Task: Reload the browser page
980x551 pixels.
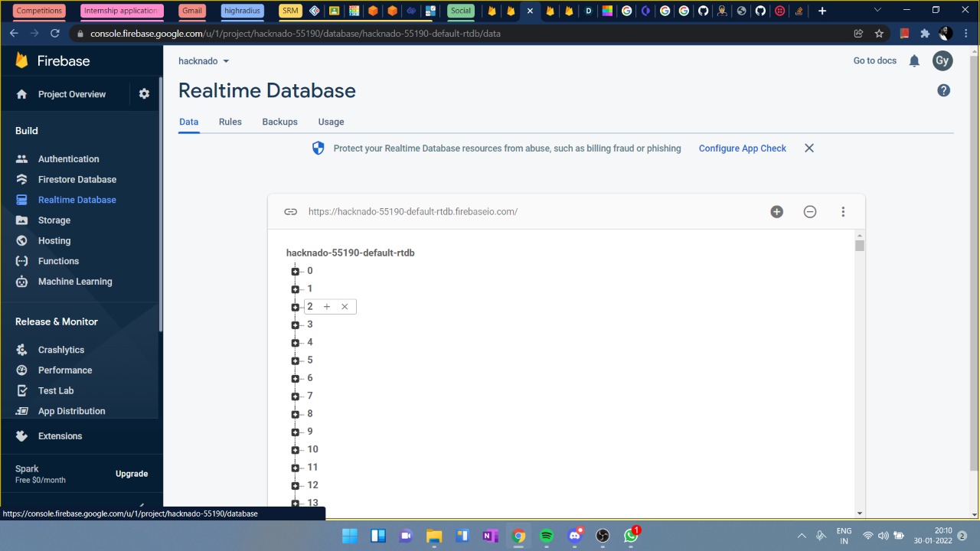Action: pos(55,34)
